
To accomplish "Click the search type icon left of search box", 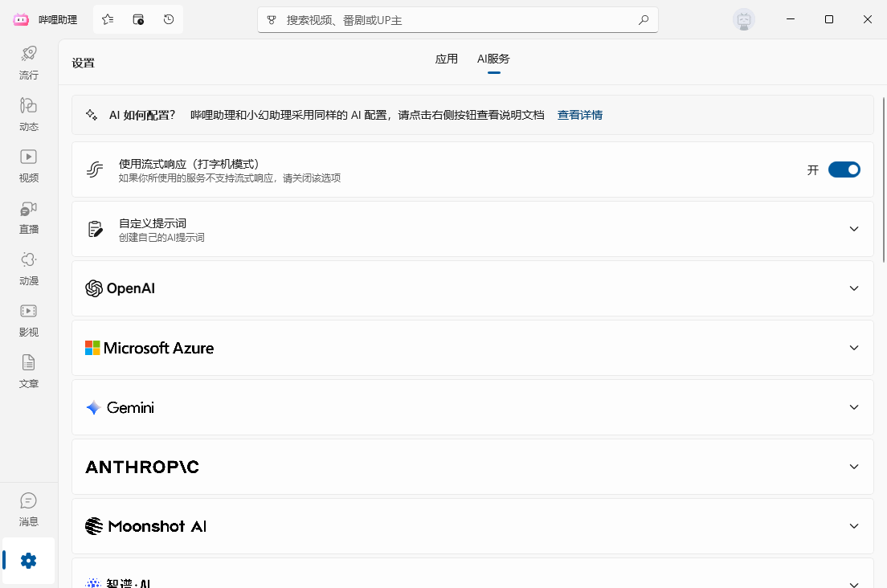I will click(x=272, y=20).
